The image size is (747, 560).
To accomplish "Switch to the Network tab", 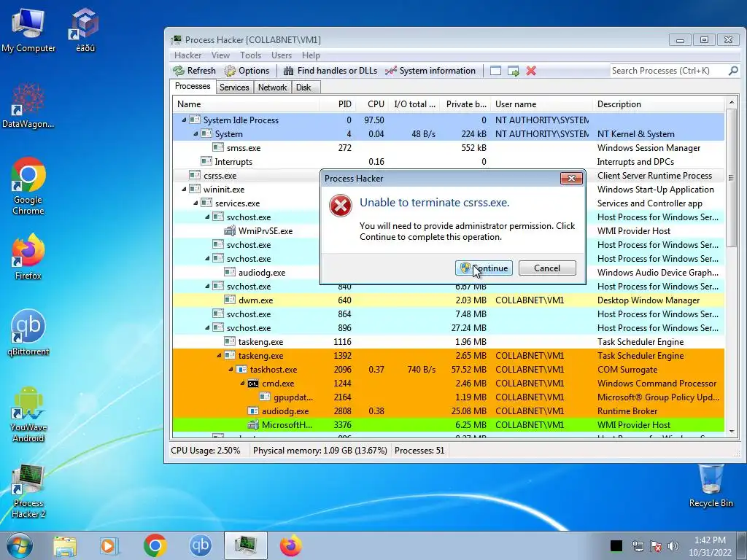I will click(x=272, y=87).
